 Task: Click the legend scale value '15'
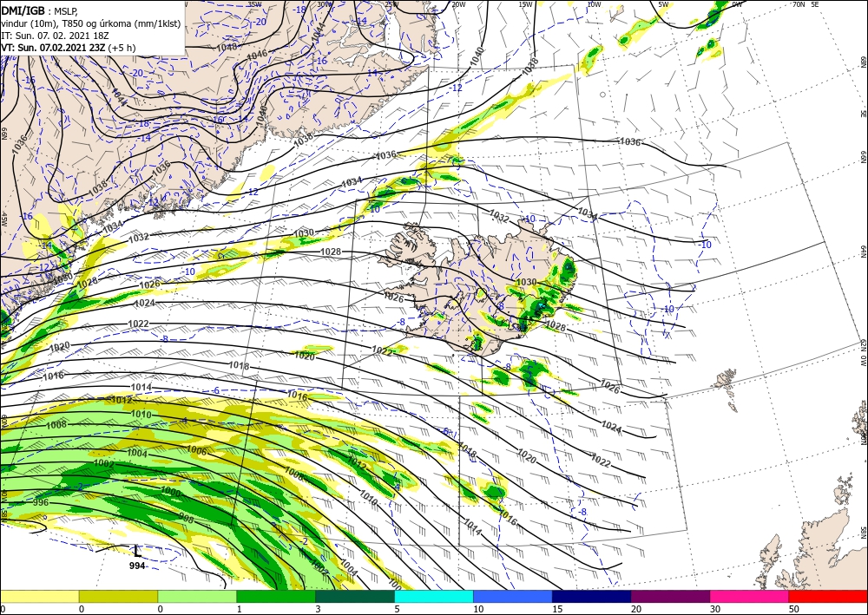click(x=557, y=609)
